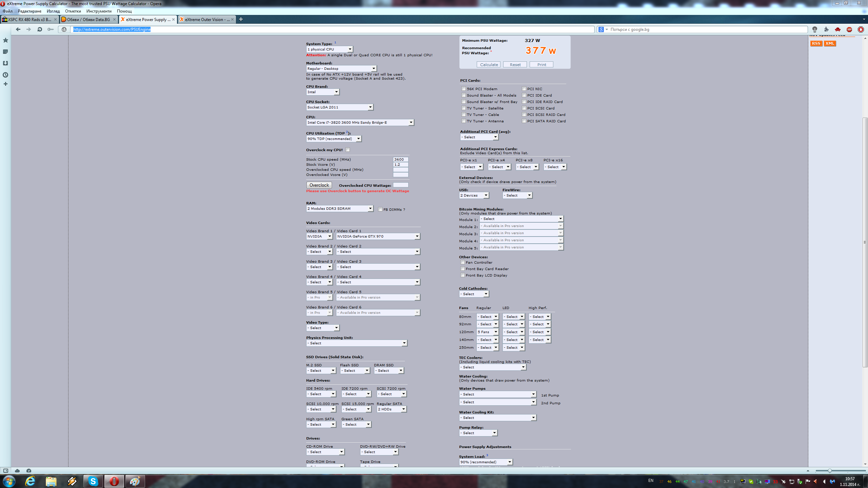Tick TV Tuner - Satellite checkbox
Viewport: 868px width, 488px height.
click(x=463, y=108)
